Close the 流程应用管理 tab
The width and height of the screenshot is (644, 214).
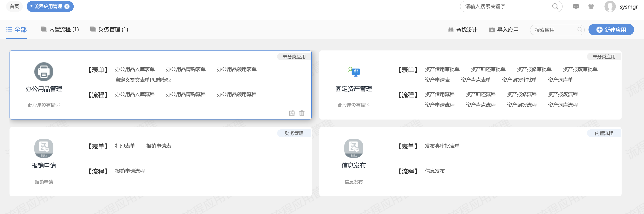click(x=67, y=7)
